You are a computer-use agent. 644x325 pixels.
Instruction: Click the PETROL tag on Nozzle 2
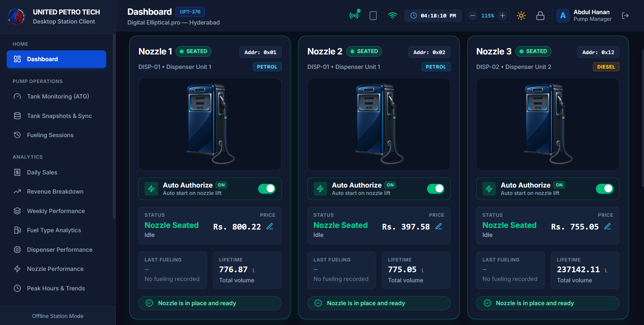[x=436, y=67]
